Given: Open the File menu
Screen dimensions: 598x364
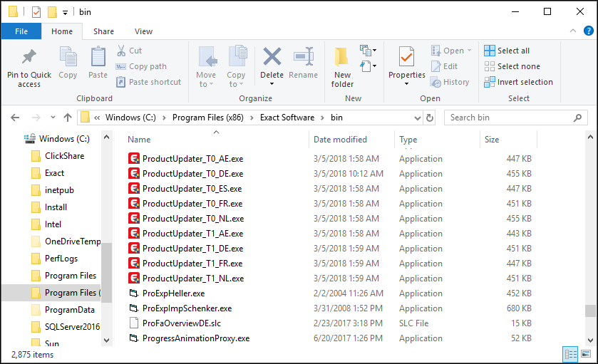Looking at the screenshot, I should (21, 31).
